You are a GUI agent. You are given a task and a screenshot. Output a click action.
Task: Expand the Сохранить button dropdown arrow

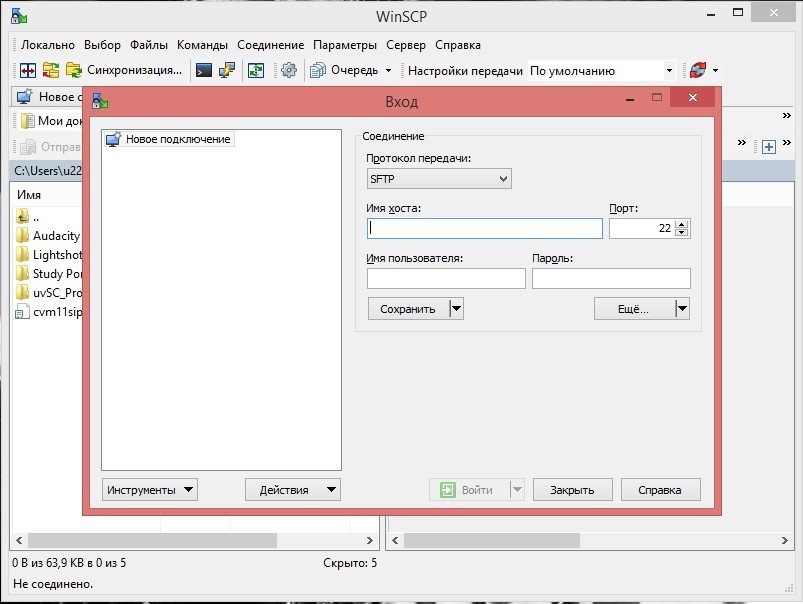[x=456, y=309]
